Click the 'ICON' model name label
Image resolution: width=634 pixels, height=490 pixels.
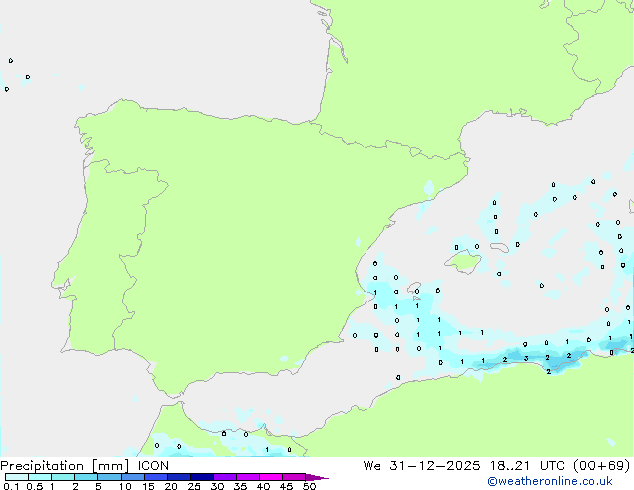coord(153,466)
